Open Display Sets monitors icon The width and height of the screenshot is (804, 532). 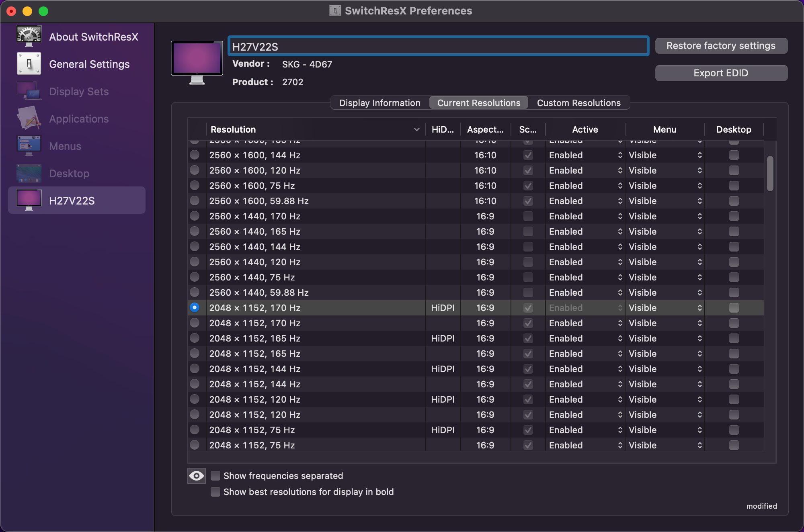29,91
